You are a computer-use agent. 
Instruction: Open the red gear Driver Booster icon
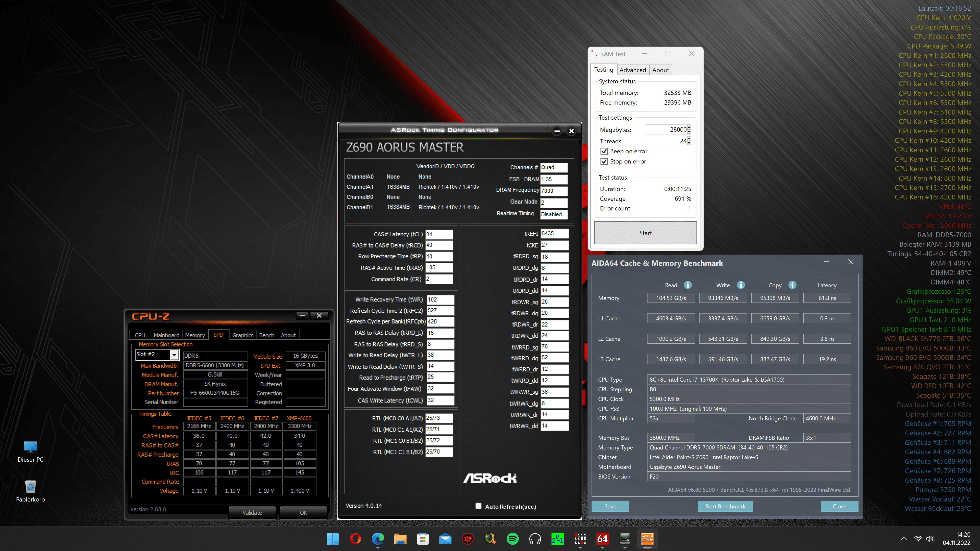468,539
